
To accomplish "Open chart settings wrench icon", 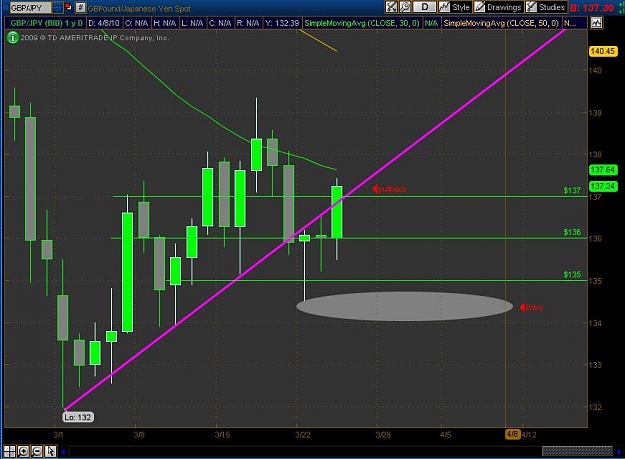I will point(405,7).
